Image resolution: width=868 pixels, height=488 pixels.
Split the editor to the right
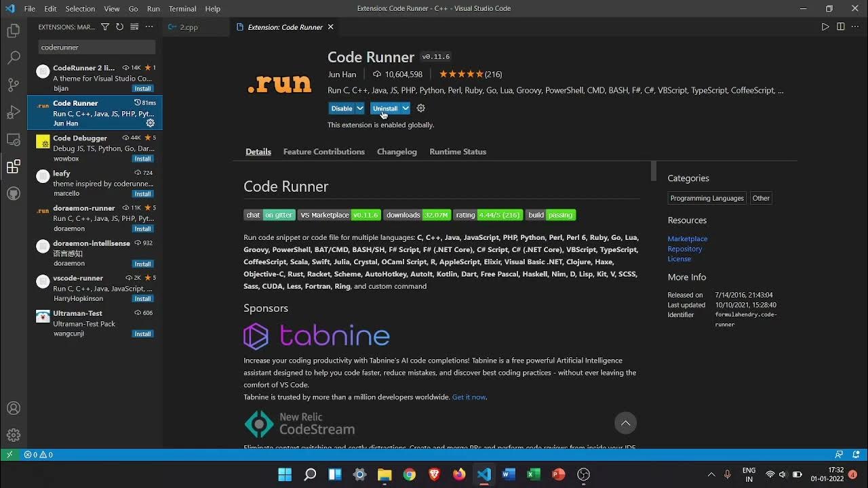pyautogui.click(x=840, y=27)
